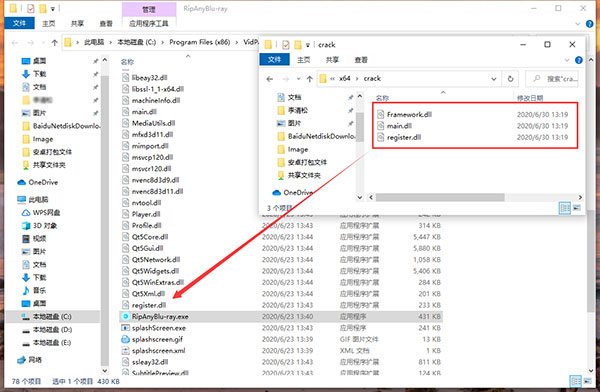Open OneDrive in crack window sidebar
Viewport: 600px width, 392px height.
293,193
